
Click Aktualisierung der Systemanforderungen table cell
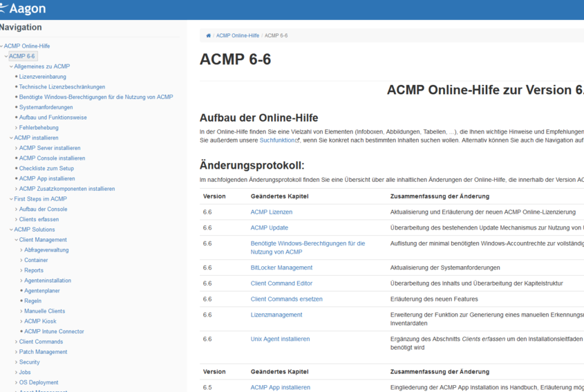coord(445,268)
